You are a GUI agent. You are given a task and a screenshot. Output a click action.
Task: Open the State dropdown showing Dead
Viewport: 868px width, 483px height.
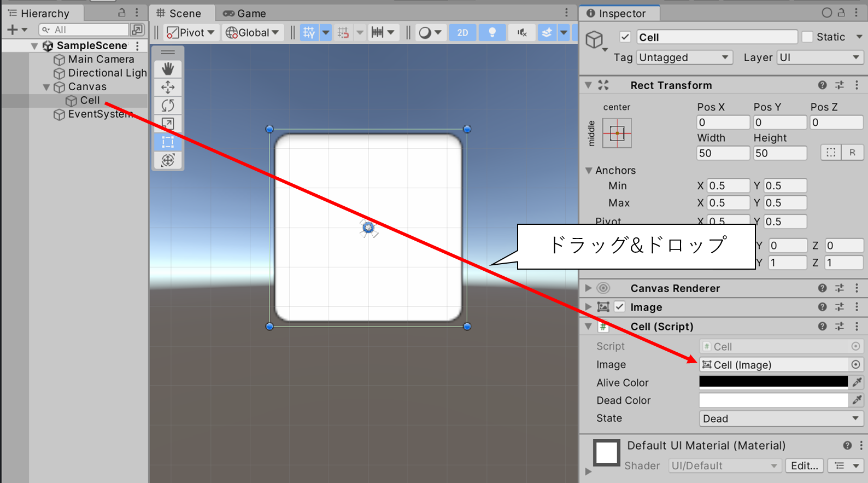[781, 418]
